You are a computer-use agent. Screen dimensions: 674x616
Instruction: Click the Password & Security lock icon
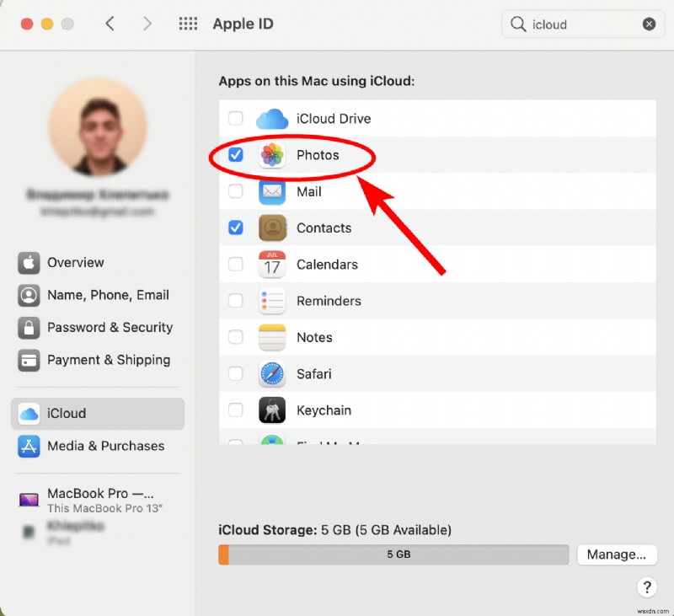[29, 328]
